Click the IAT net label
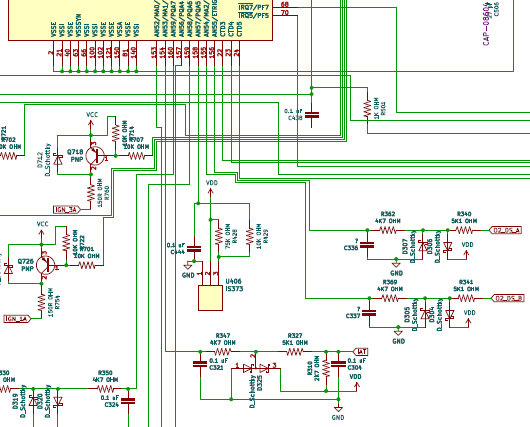Image resolution: width=530 pixels, height=427 pixels. click(361, 352)
